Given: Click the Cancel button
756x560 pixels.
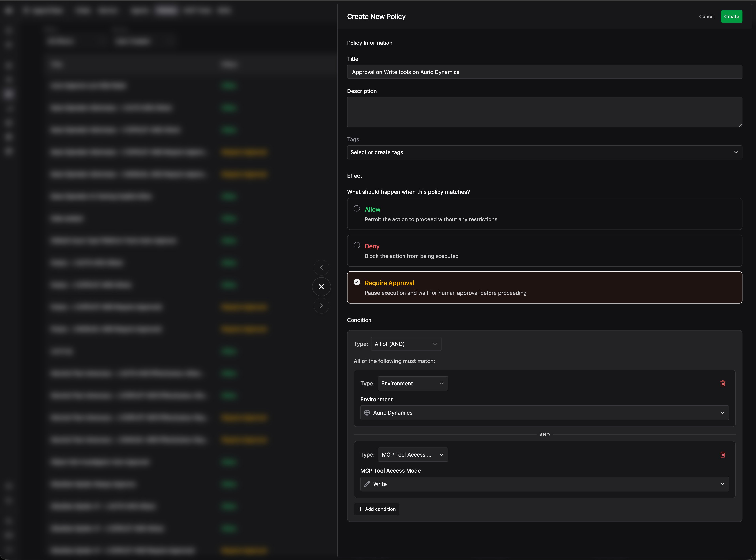Looking at the screenshot, I should pos(707,17).
